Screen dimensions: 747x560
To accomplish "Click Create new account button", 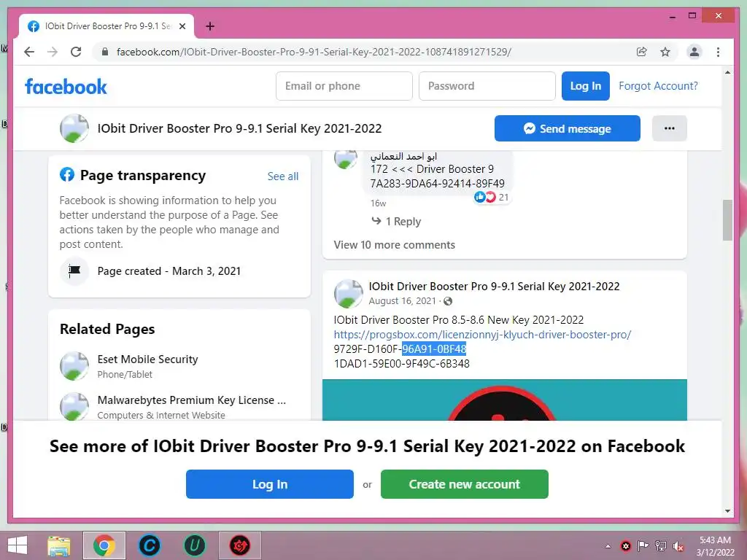I will [x=465, y=484].
